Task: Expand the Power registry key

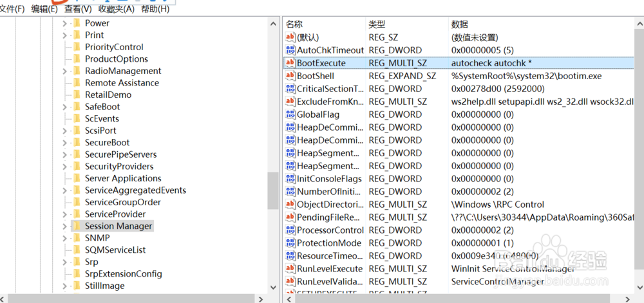Action: tap(64, 23)
